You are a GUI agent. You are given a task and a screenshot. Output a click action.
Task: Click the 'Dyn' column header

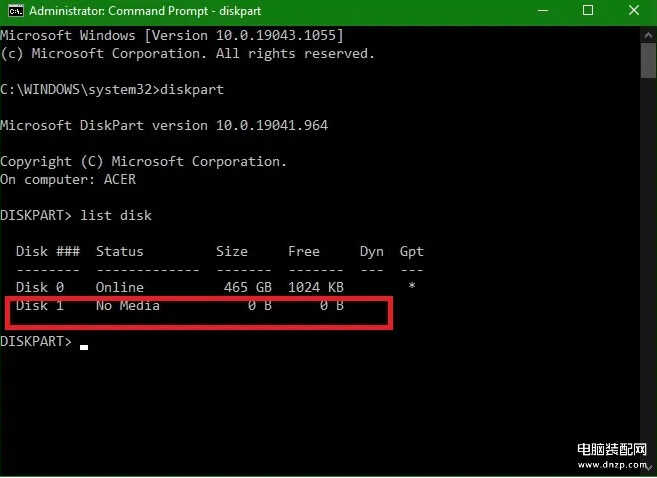tap(372, 252)
